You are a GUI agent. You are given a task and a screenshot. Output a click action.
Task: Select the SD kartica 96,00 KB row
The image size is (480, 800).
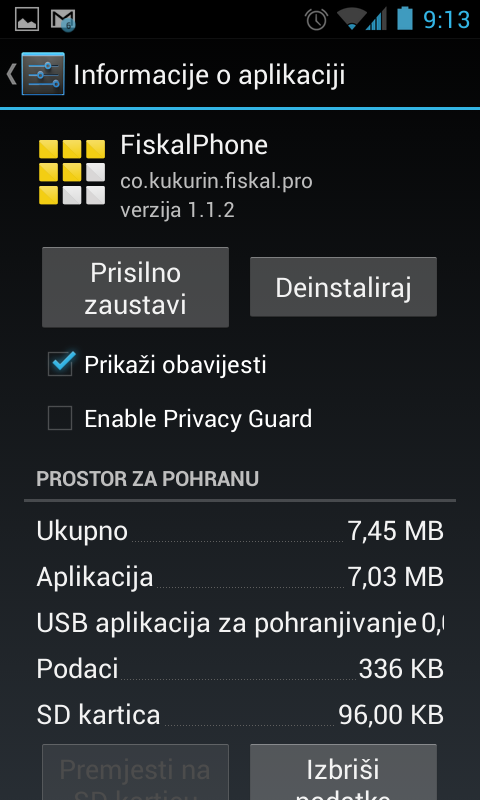click(x=240, y=715)
